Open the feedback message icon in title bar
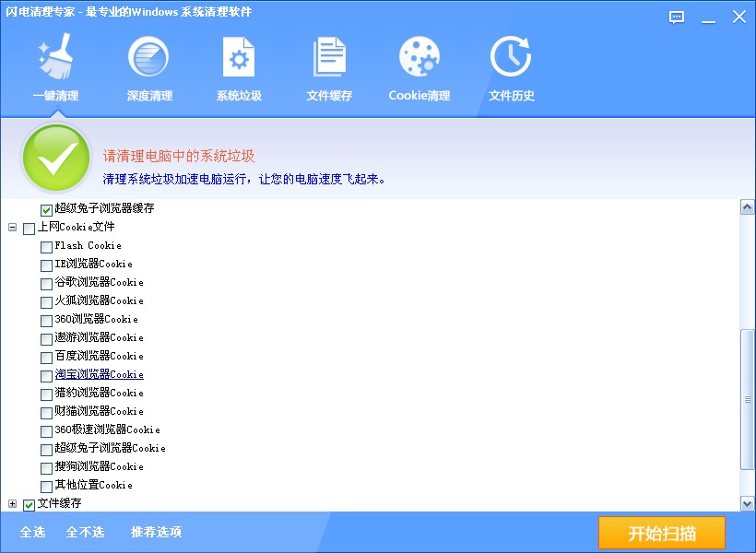The height and width of the screenshot is (553, 756). pos(677,18)
